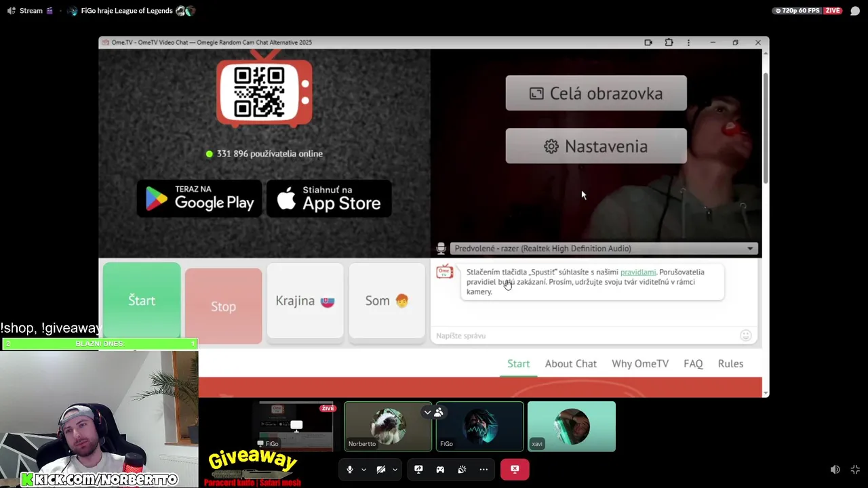868x488 pixels.
Task: Click the Stream channel label
Action: click(31, 11)
